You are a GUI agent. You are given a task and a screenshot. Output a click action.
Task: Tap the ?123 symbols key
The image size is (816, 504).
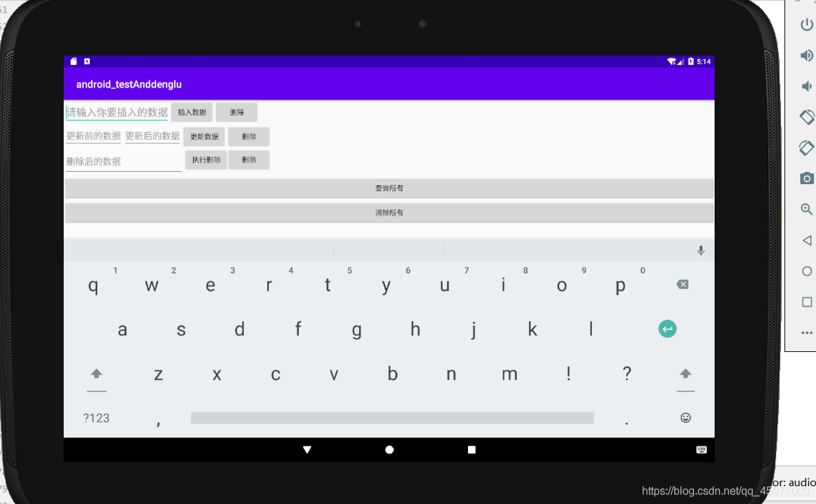click(x=97, y=418)
